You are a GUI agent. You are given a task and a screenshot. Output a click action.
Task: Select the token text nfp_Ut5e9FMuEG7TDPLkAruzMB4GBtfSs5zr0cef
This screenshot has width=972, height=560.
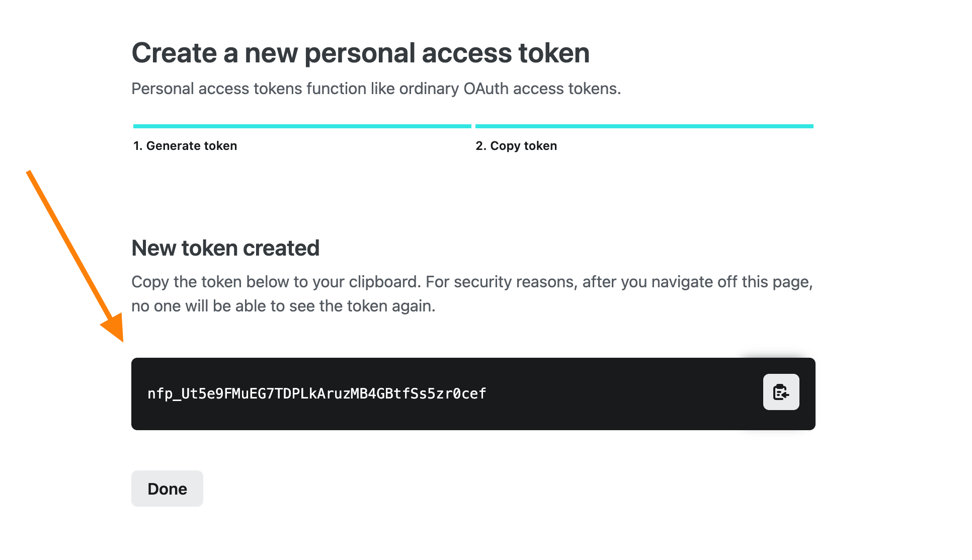(316, 393)
